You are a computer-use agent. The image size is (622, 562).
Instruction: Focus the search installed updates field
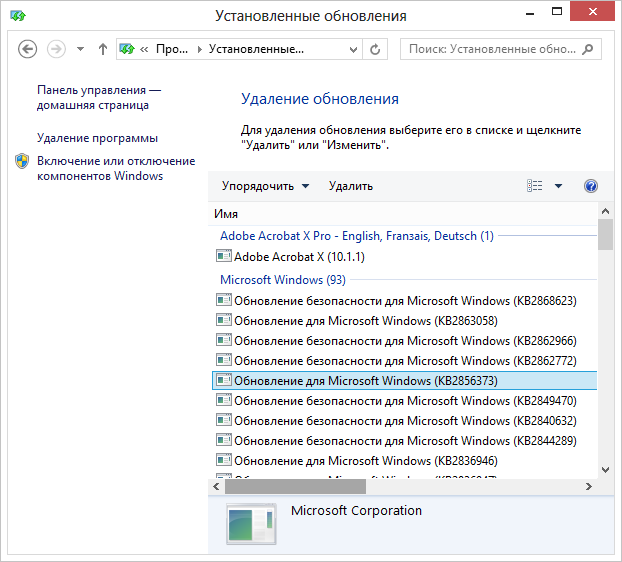click(x=501, y=49)
